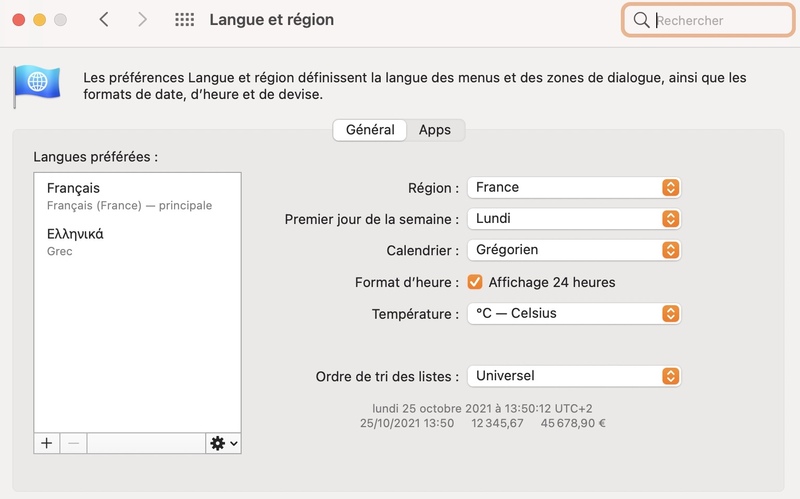Go back with the left chevron
This screenshot has height=499, width=800.
104,20
